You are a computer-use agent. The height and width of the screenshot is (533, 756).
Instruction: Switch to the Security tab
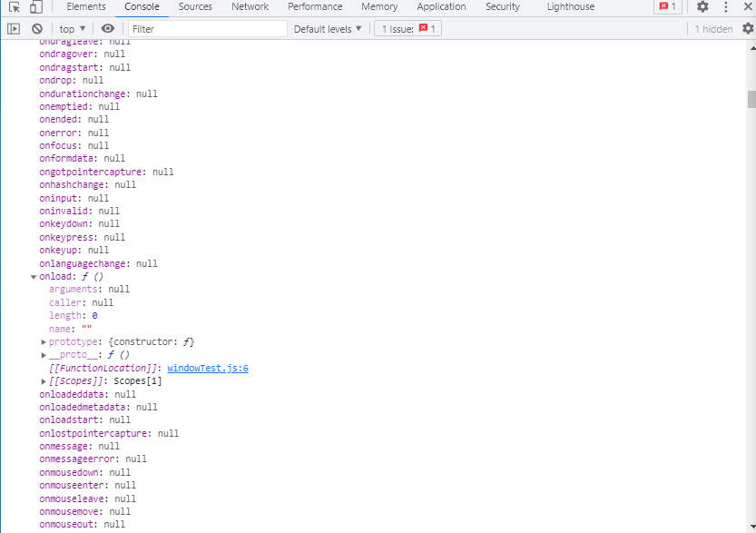click(503, 6)
